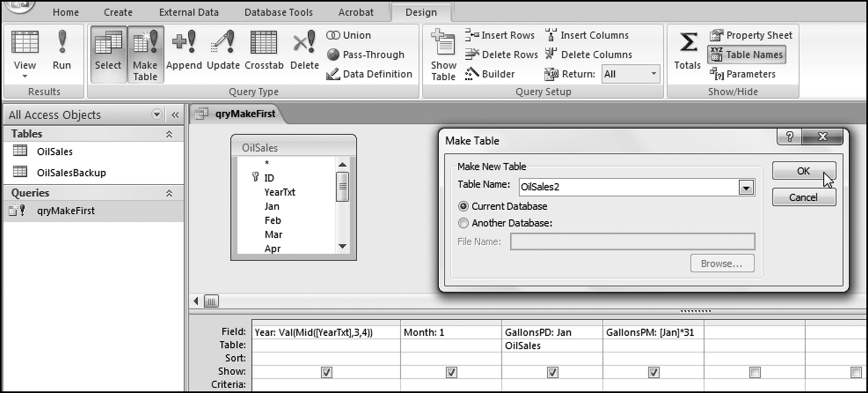Uncheck Show for the Year field
This screenshot has height=393, width=868.
[x=326, y=372]
